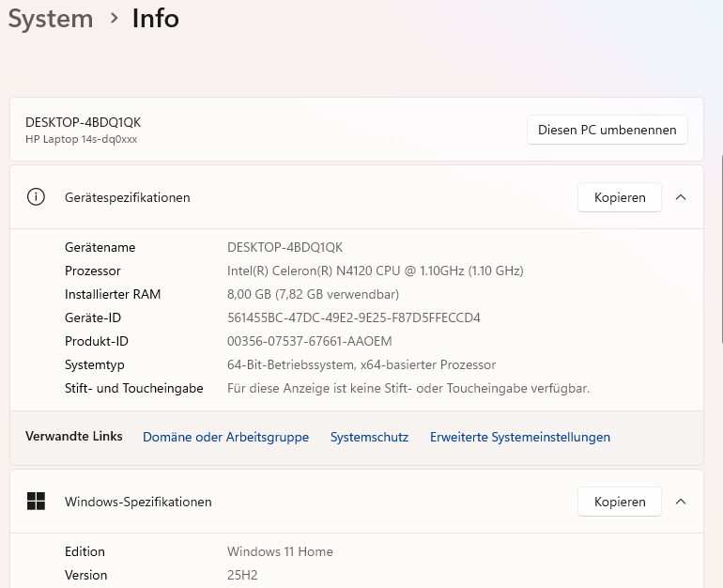723x588 pixels.
Task: Open Domäne oder Arbeitsgruppe link
Action: coord(226,437)
